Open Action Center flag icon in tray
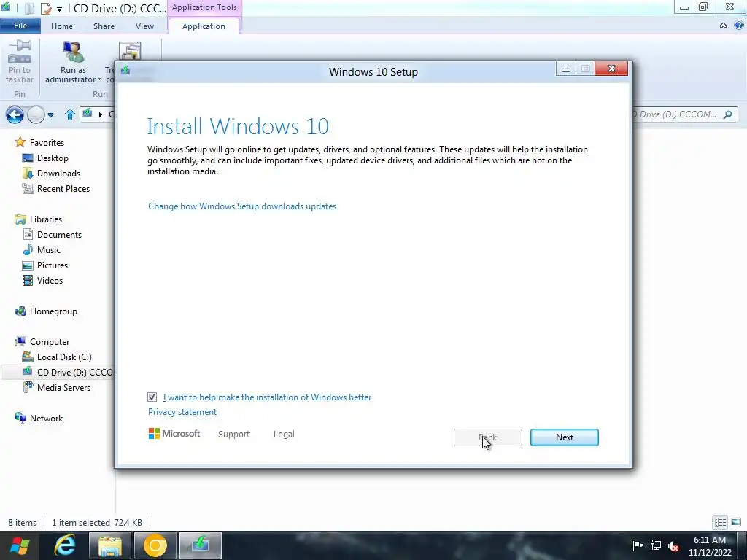Image resolution: width=747 pixels, height=560 pixels. [x=638, y=545]
